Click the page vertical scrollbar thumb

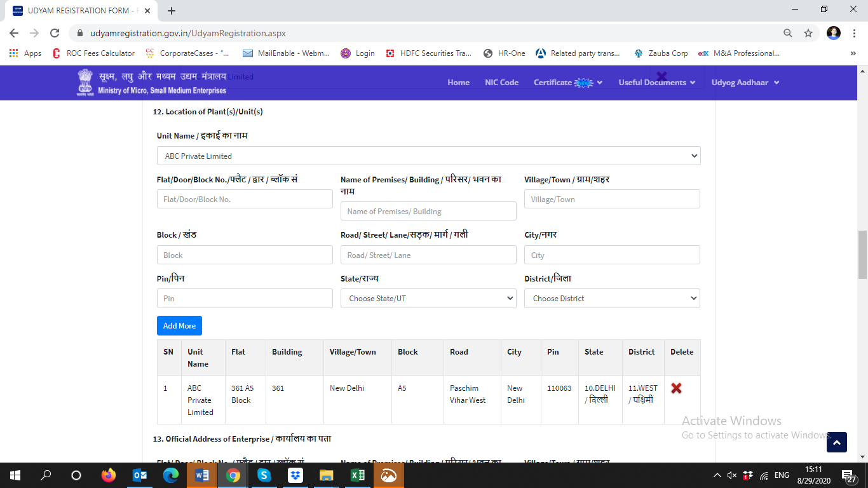(x=862, y=254)
